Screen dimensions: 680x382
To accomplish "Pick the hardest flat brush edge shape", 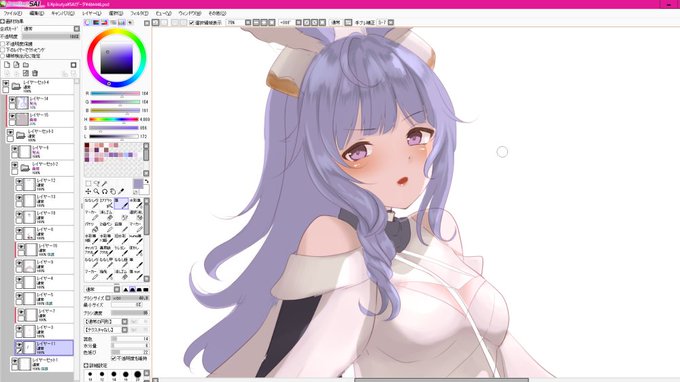I will 146,289.
